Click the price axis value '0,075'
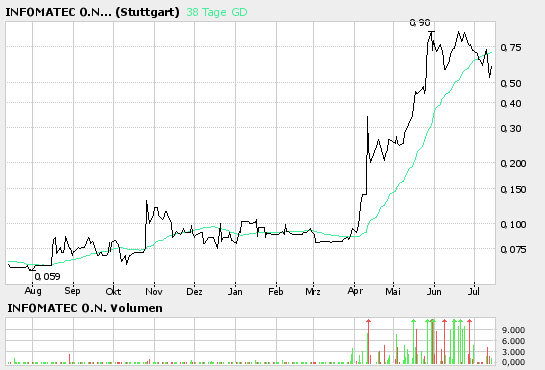545x370 pixels. (x=513, y=249)
